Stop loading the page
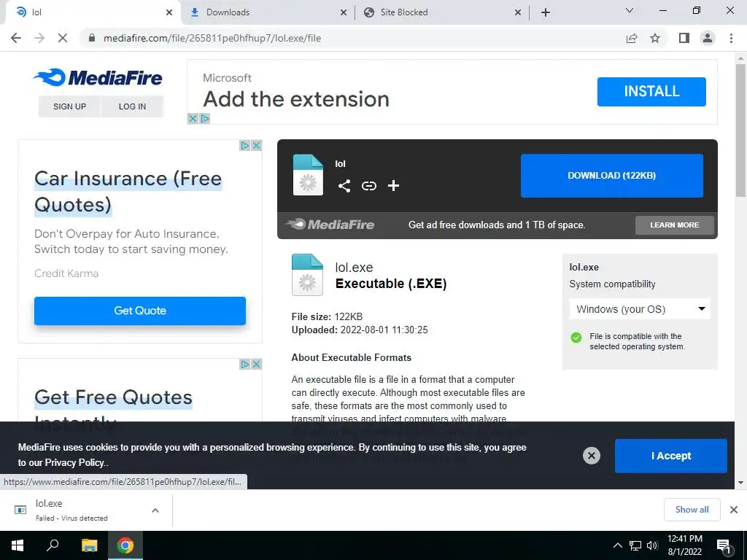This screenshot has height=560, width=747. click(63, 38)
